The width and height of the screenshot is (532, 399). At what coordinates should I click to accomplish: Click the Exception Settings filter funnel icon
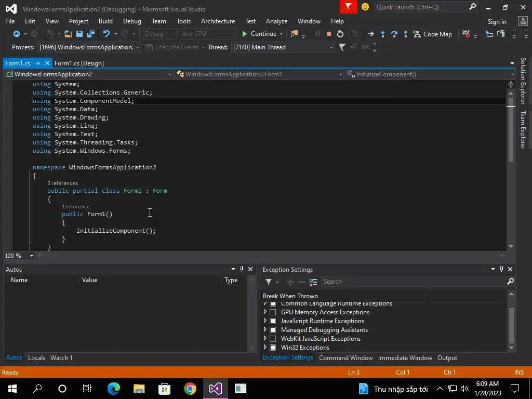269,282
